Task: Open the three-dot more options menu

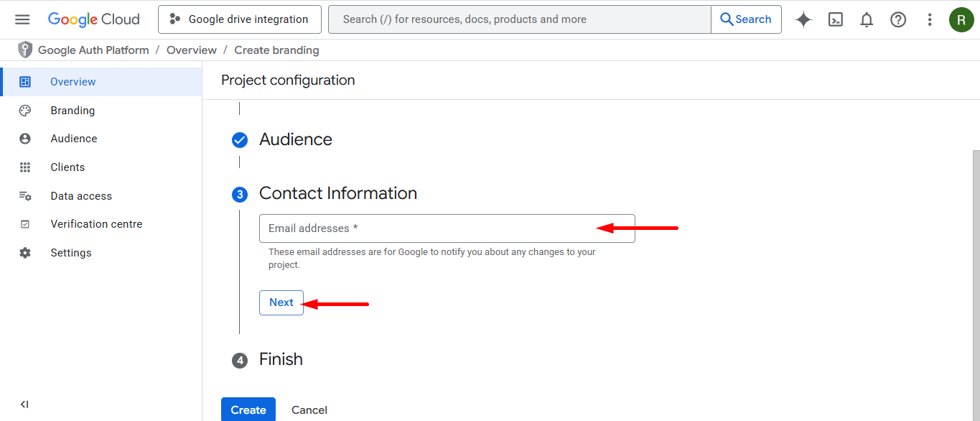Action: 930,19
